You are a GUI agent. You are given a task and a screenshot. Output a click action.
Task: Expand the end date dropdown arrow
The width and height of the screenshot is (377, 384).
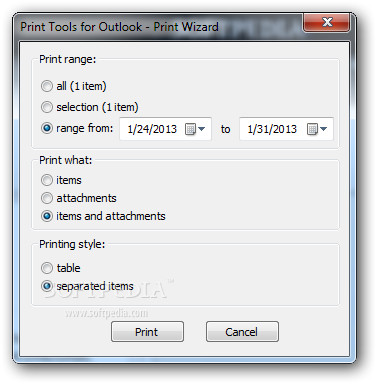point(323,129)
